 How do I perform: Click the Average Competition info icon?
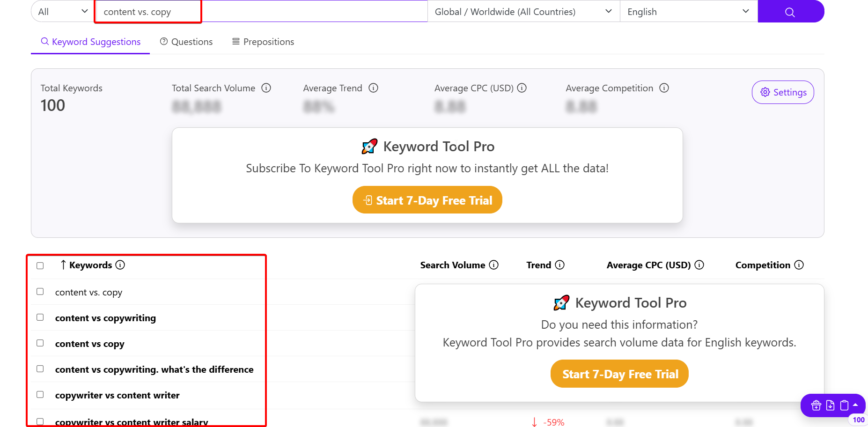664,88
